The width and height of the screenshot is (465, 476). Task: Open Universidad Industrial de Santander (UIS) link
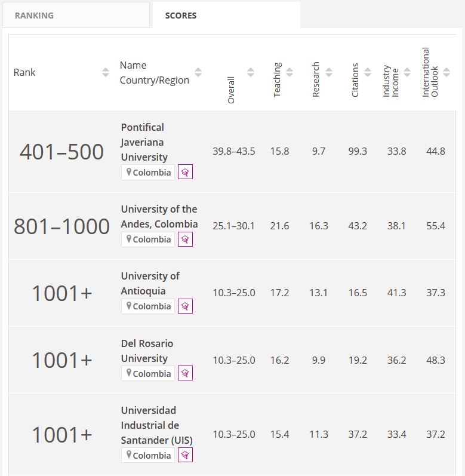[156, 425]
